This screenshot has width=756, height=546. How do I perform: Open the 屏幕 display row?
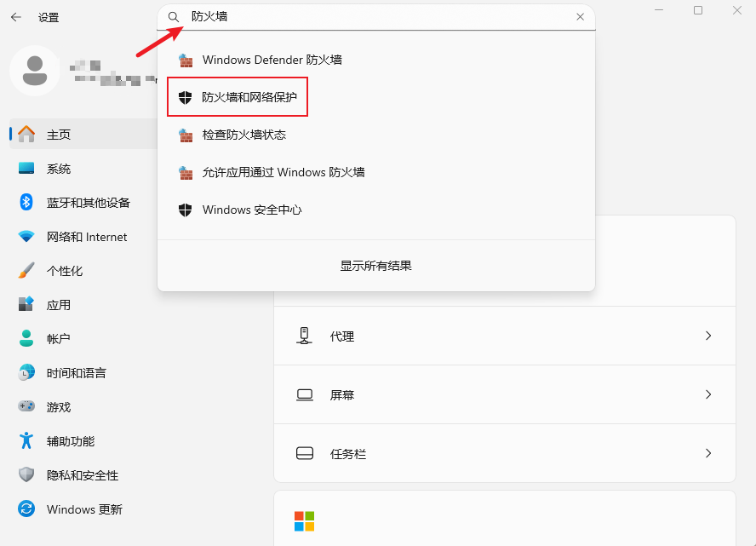click(505, 394)
